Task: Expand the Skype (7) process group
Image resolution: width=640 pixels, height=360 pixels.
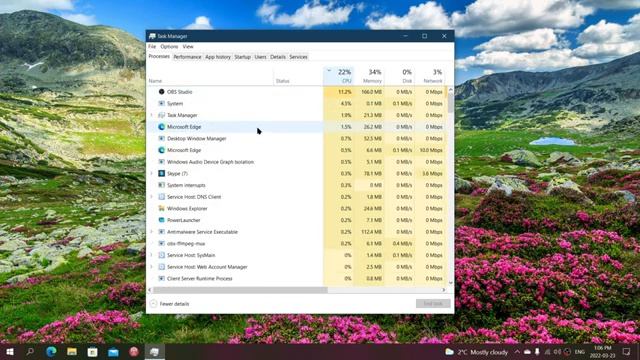Action: [152, 173]
